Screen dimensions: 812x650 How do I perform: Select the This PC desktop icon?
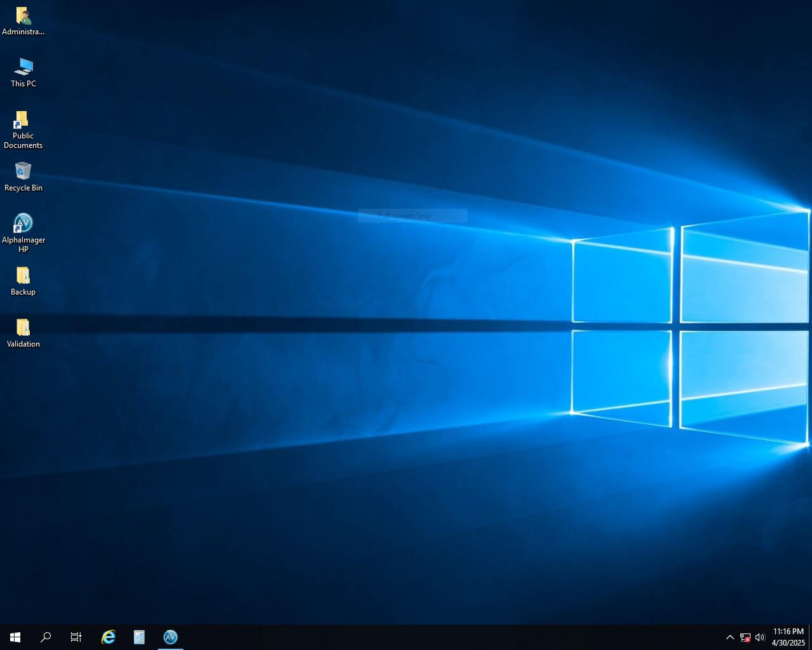tap(23, 67)
